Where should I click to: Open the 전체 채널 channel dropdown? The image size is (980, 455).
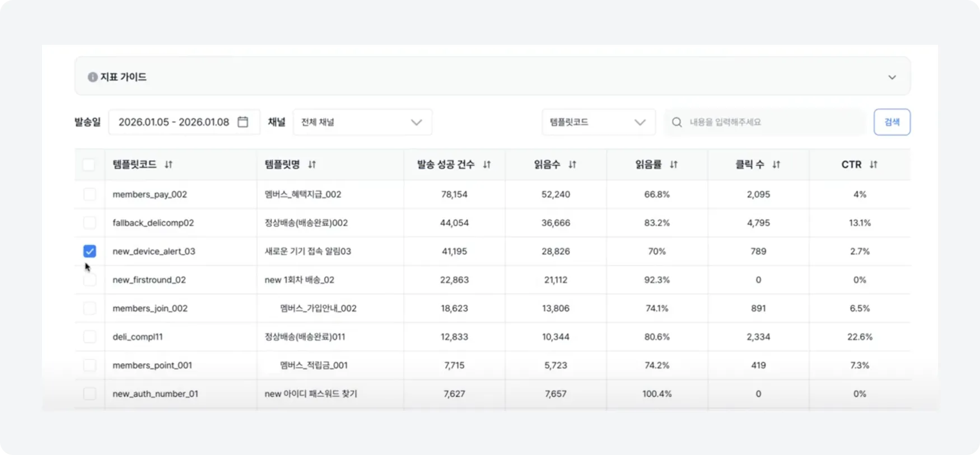pyautogui.click(x=362, y=122)
